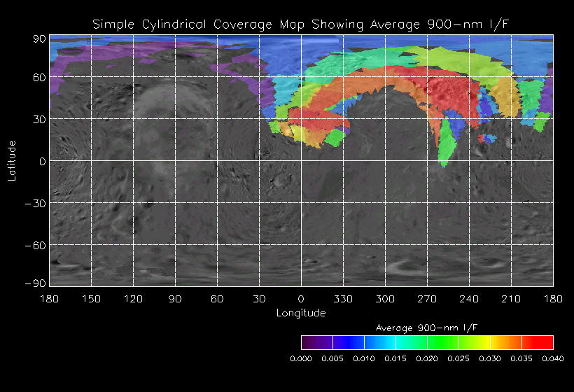Click colorbar value 0.035

[x=521, y=358]
